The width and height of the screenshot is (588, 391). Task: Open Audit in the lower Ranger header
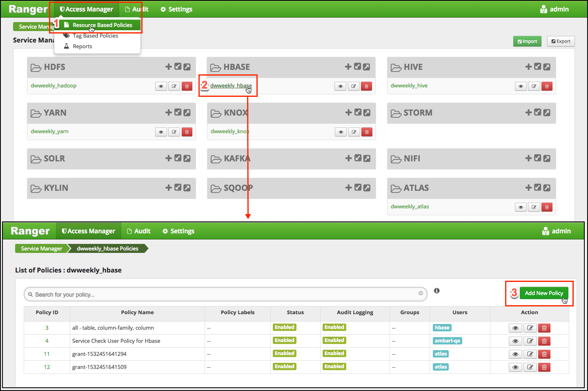pos(139,231)
